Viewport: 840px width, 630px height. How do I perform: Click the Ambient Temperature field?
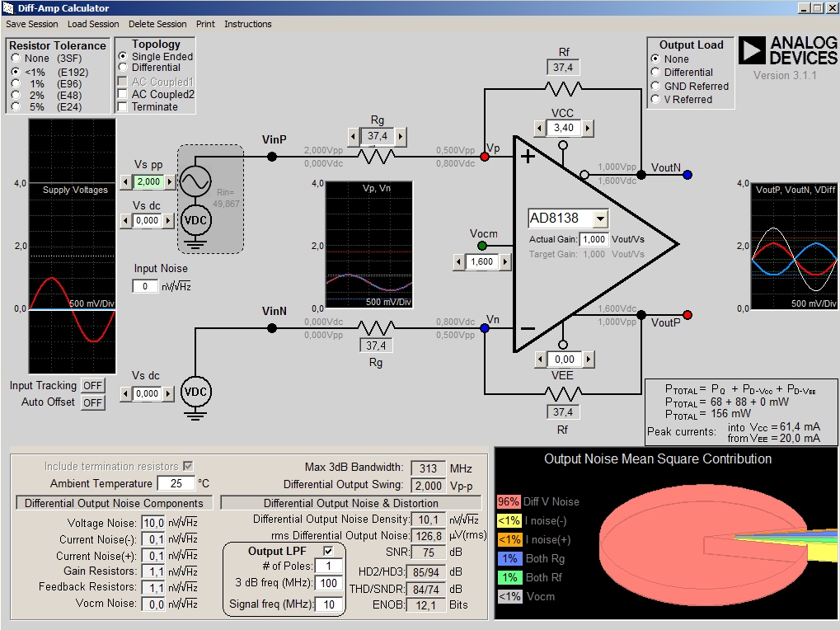click(x=176, y=483)
